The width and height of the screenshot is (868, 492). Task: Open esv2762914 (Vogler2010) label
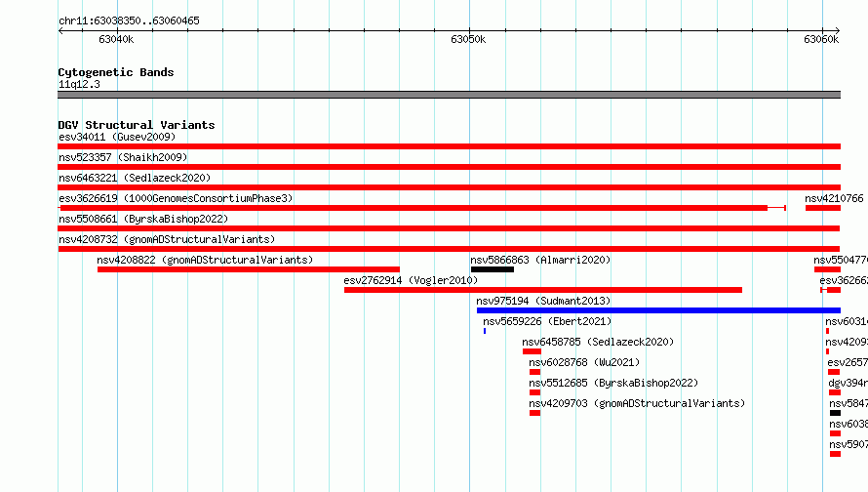point(411,280)
